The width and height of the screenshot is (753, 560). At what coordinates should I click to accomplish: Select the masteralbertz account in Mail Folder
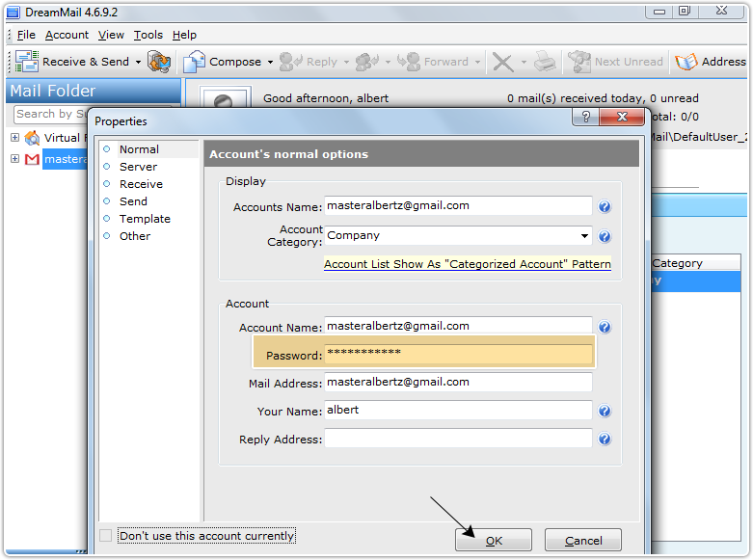(x=66, y=159)
